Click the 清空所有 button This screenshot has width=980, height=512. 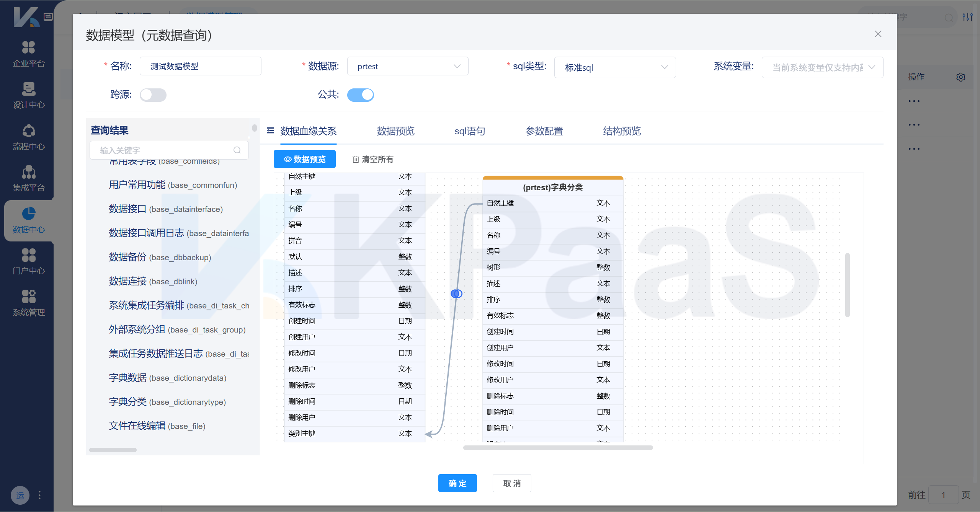373,159
